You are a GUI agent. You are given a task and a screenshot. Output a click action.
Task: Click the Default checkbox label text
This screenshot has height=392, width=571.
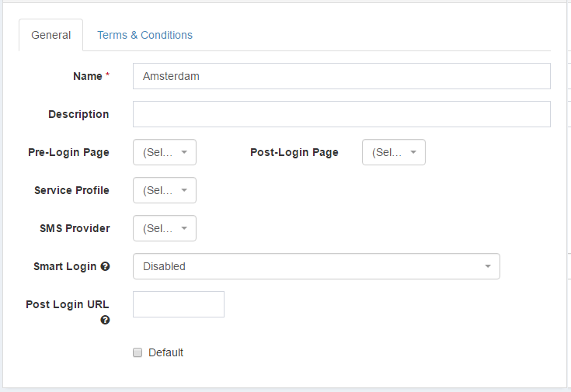(165, 352)
